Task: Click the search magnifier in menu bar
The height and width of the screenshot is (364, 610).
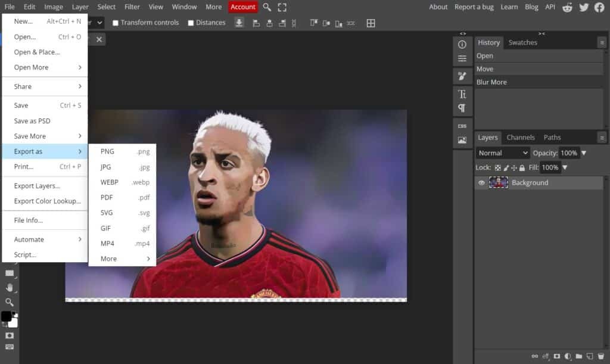Action: pyautogui.click(x=267, y=7)
